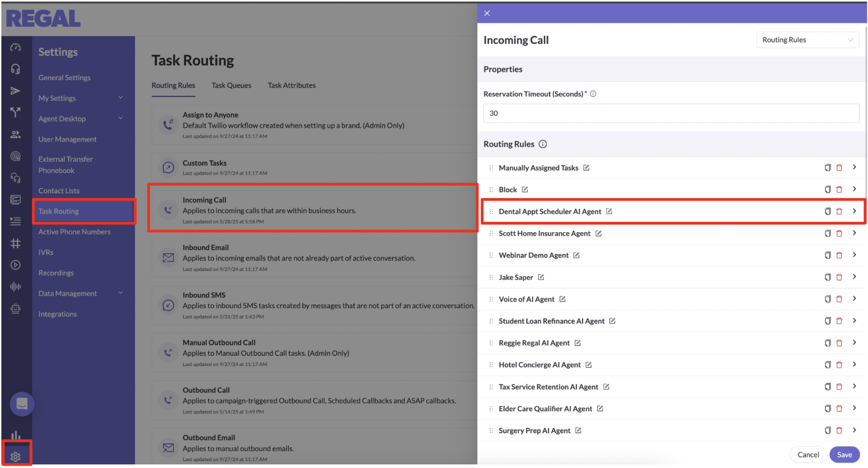Switch to the Task Attributes tab
The width and height of the screenshot is (868, 468).
(292, 85)
